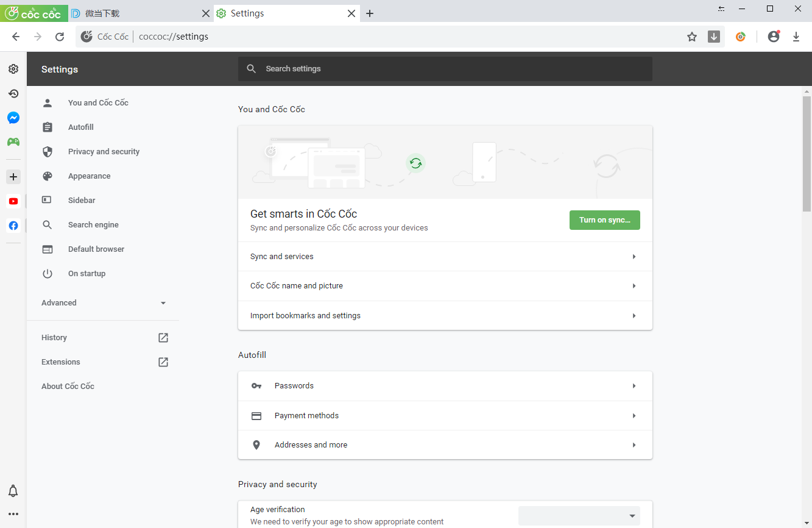The image size is (812, 528).
Task: Close the 微当下载 tab
Action: tap(206, 13)
